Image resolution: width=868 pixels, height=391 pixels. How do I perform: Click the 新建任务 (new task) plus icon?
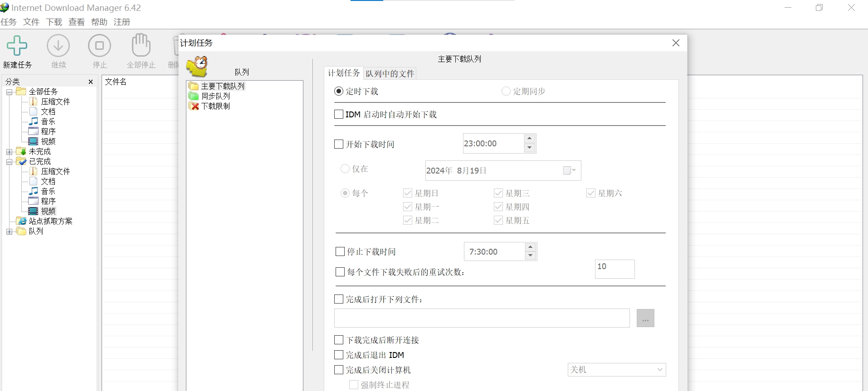17,46
